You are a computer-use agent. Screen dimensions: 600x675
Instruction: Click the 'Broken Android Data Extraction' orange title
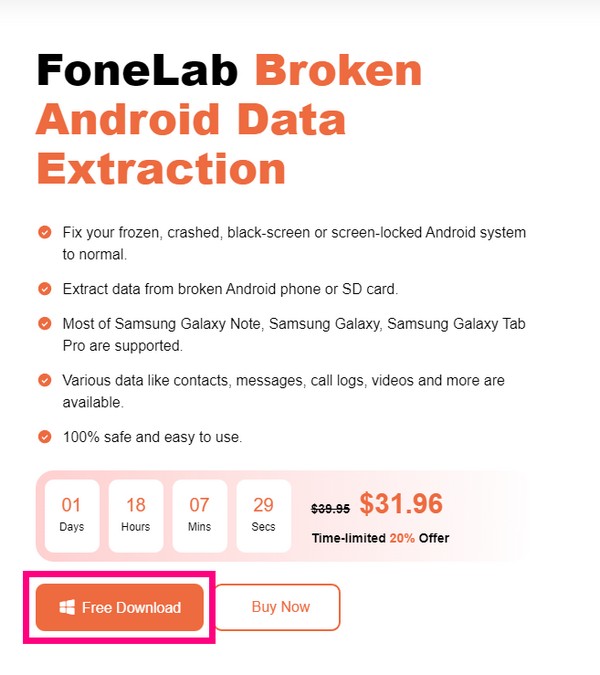(x=190, y=120)
